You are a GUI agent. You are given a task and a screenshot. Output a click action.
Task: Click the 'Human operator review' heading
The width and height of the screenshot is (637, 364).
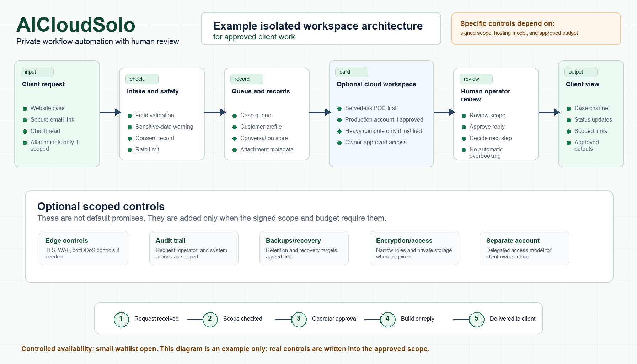tap(486, 95)
